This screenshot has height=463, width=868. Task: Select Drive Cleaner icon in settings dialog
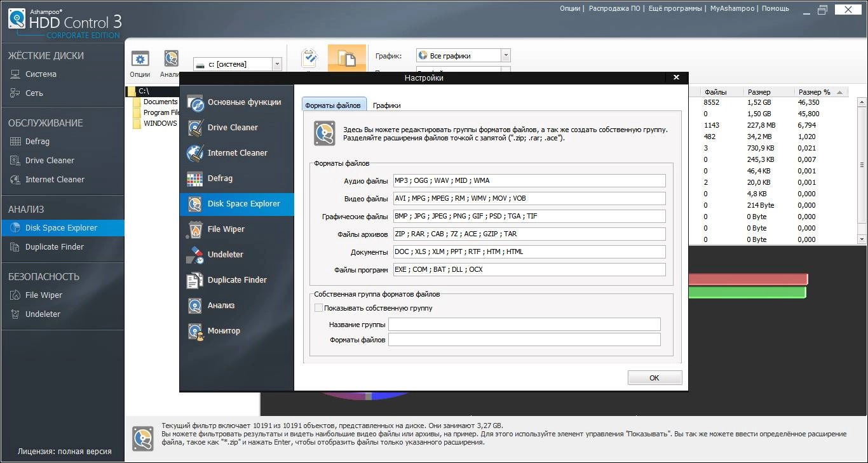tap(196, 128)
